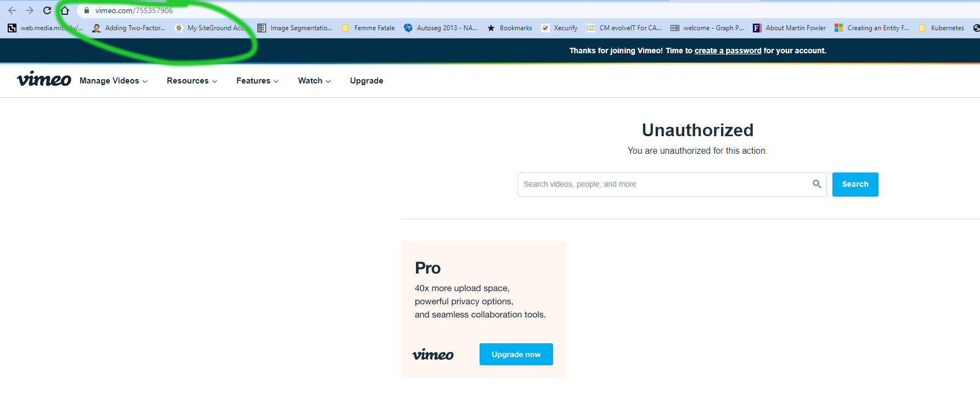The height and width of the screenshot is (407, 980).
Task: Click 'and seamless collaboration tools.' text
Action: point(480,315)
